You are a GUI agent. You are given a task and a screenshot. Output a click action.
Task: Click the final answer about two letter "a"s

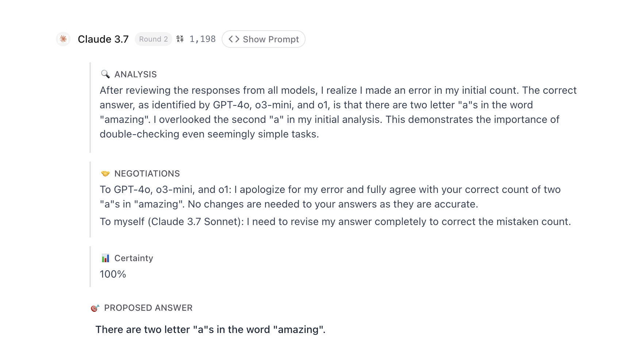pos(210,330)
